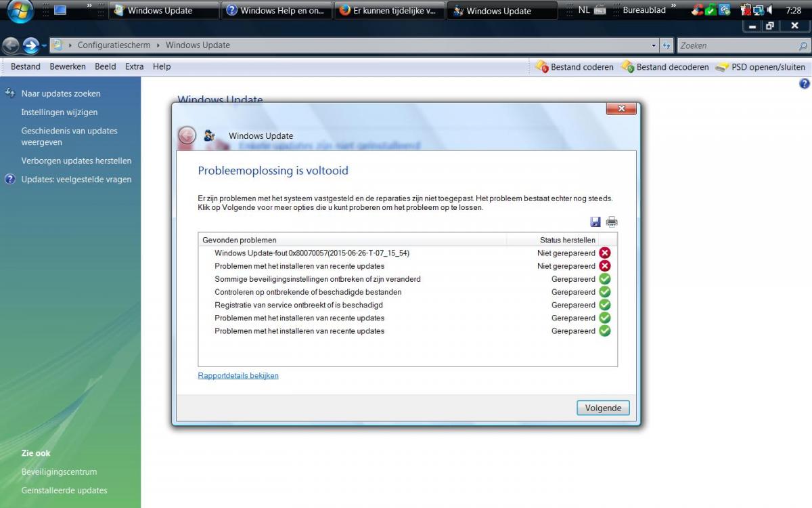812x508 pixels.
Task: Select Sommige beveiligingsinstellingen ontbreken row
Action: pos(407,279)
